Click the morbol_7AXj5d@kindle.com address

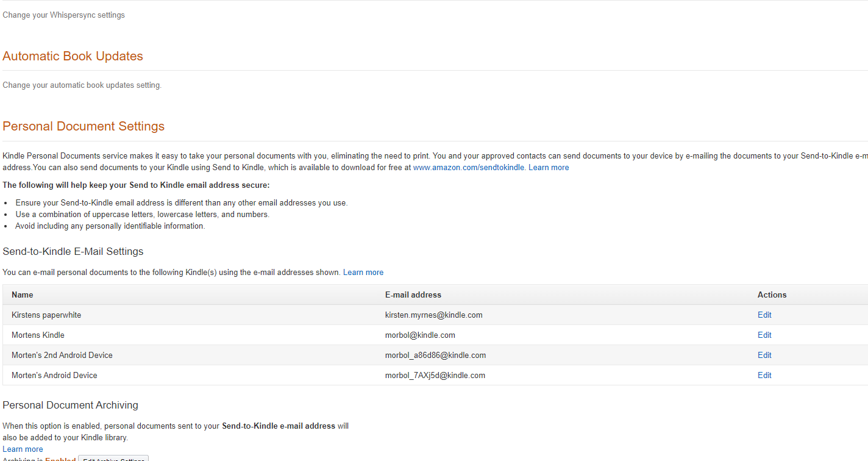435,375
